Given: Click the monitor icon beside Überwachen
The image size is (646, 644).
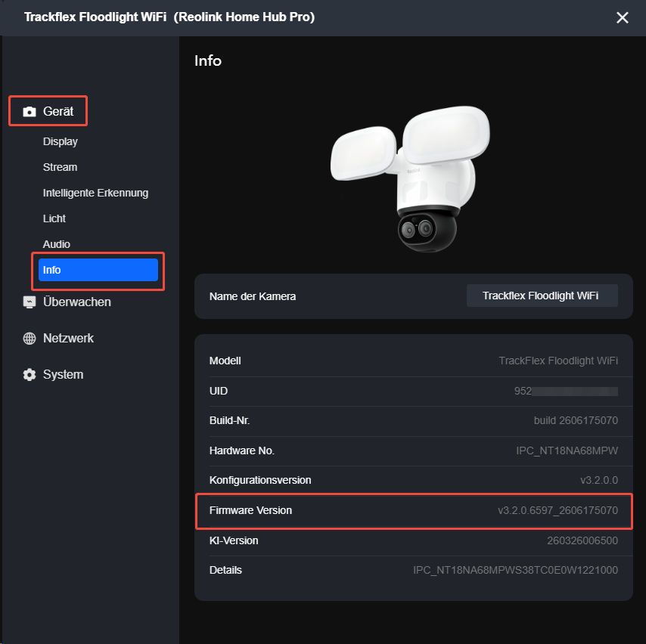Looking at the screenshot, I should coord(30,302).
